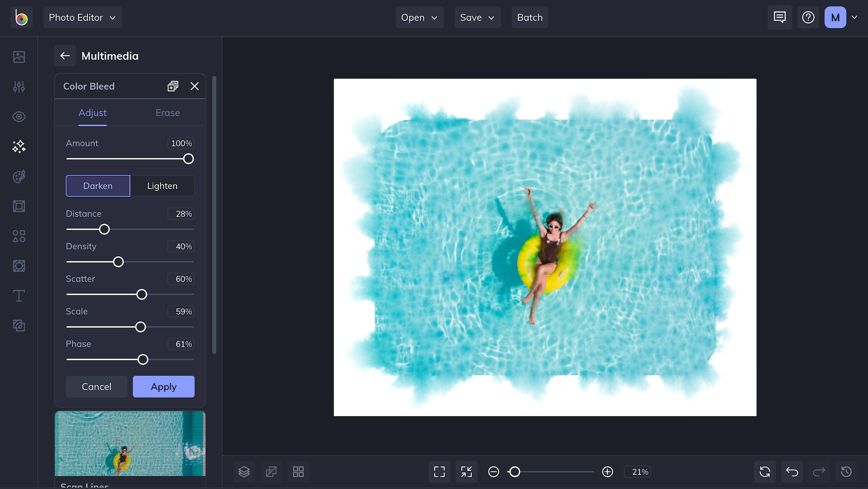
Task: Expand the Photo Editor mode selector
Action: pyautogui.click(x=82, y=17)
